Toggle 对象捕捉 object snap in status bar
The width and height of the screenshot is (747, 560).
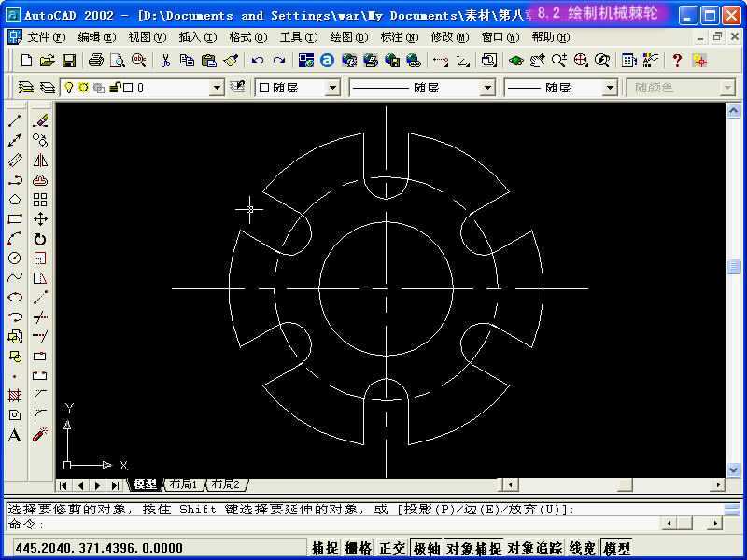(x=473, y=548)
